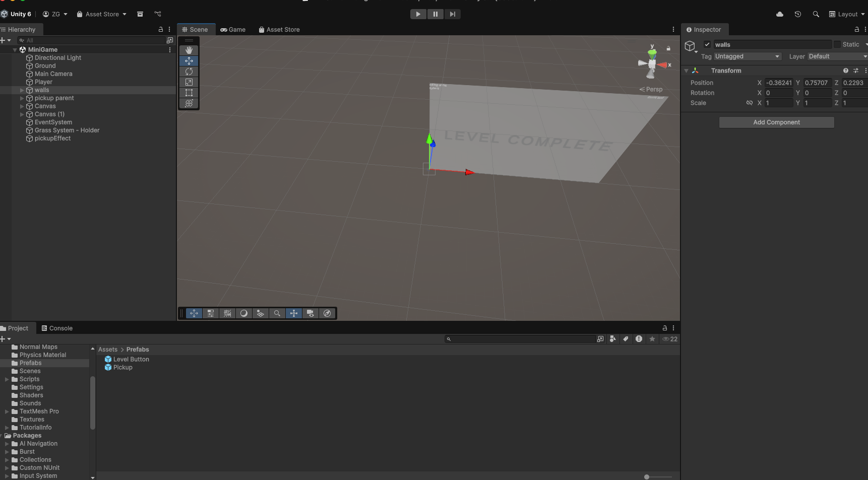This screenshot has width=868, height=480.
Task: Expand the pickup parent hierarchy item
Action: coord(22,98)
